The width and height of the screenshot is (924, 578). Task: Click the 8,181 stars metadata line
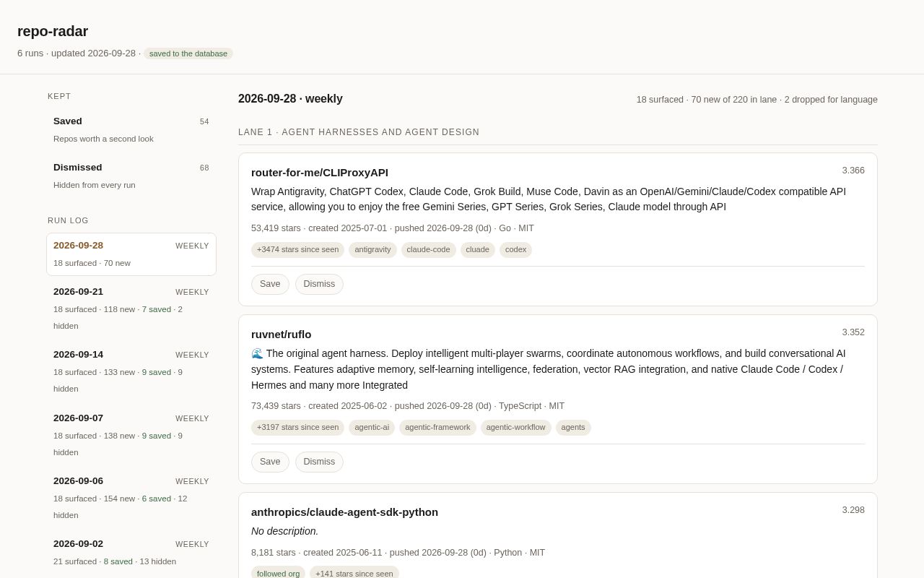click(398, 553)
